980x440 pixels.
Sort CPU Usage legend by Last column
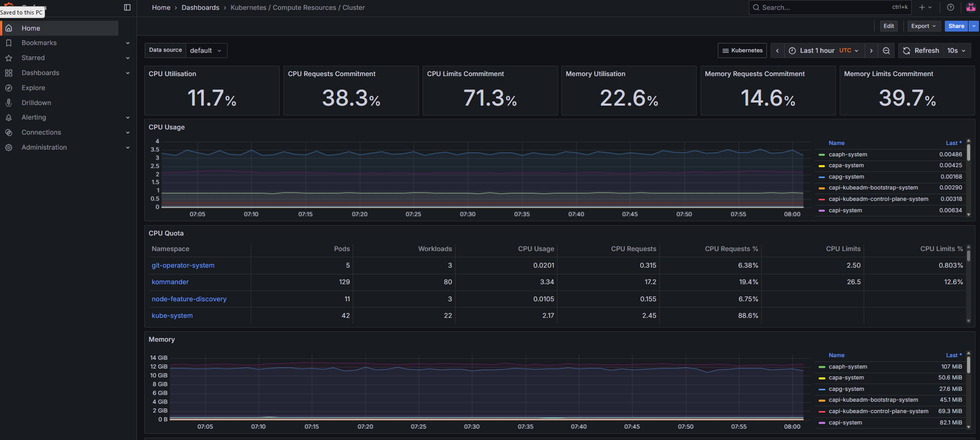click(x=954, y=143)
